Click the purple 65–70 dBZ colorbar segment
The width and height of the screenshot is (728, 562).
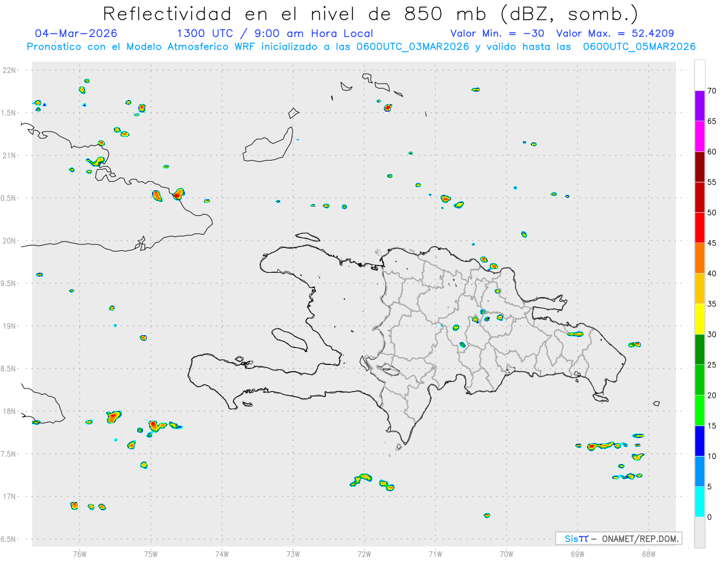coord(699,106)
